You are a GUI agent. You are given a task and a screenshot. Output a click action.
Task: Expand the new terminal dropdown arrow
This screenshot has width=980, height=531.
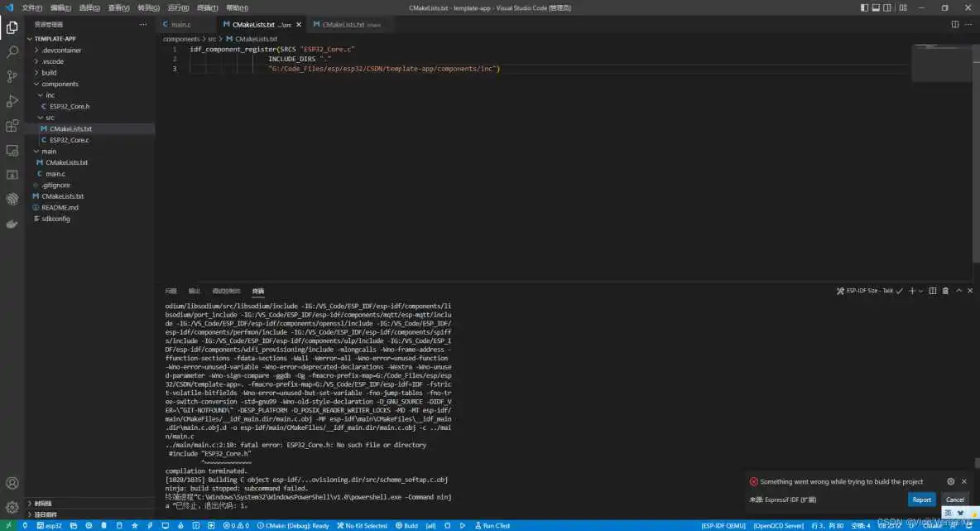click(921, 290)
